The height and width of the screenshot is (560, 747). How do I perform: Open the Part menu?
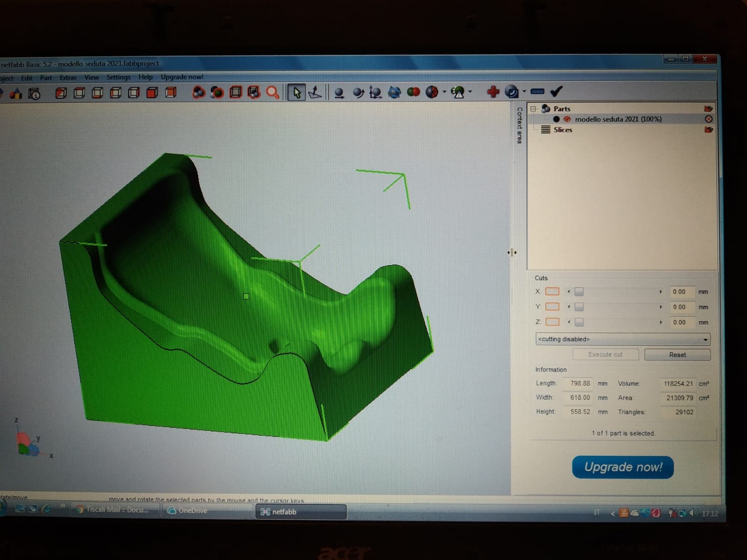coord(46,78)
